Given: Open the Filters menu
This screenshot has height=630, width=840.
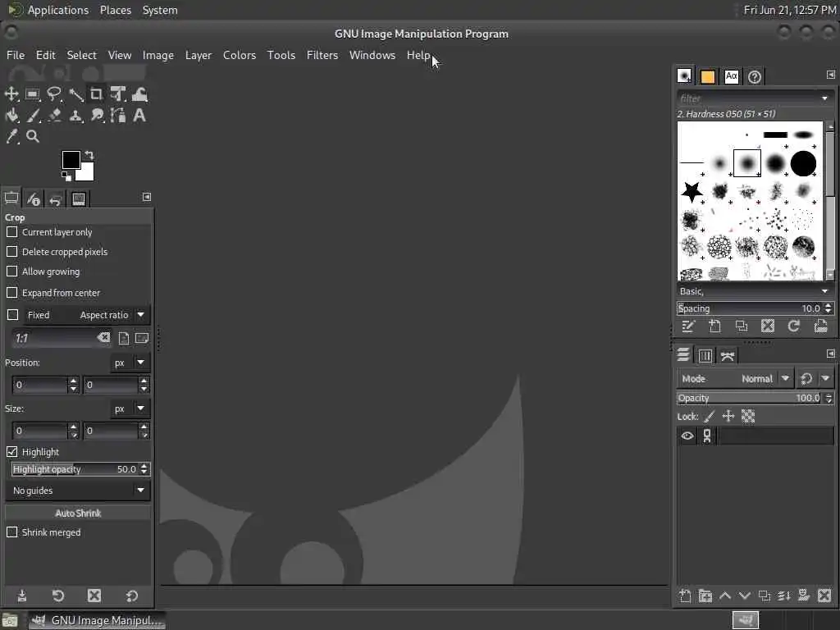Looking at the screenshot, I should point(322,55).
